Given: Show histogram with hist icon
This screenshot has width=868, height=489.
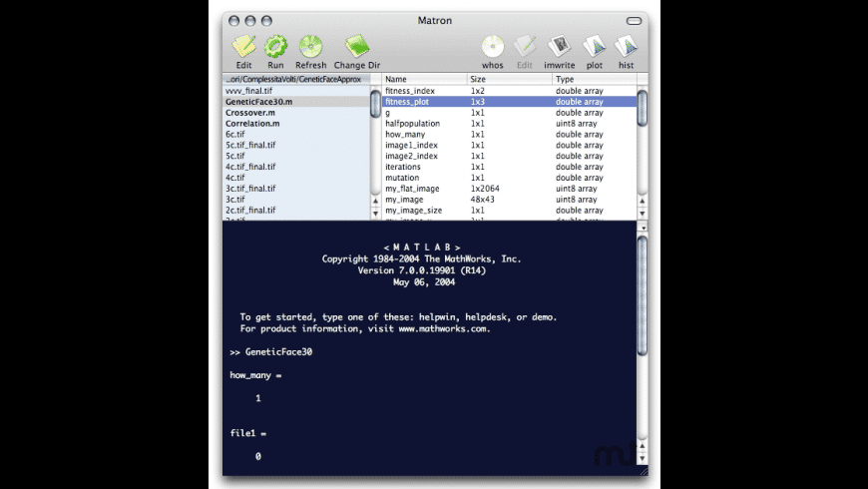Looking at the screenshot, I should [627, 51].
